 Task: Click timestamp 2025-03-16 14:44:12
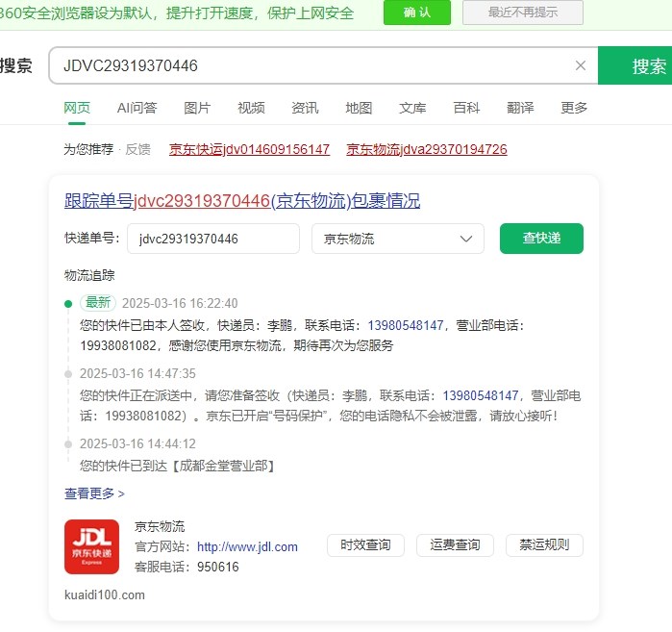tap(138, 443)
